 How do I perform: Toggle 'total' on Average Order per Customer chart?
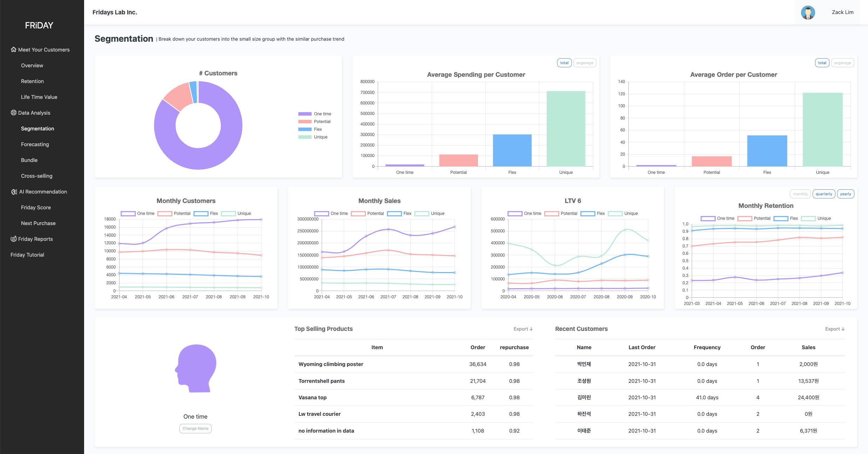[822, 63]
